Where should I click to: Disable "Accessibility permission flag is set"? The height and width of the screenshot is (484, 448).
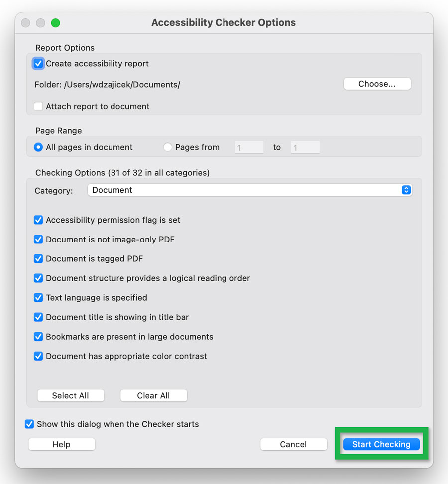point(38,220)
